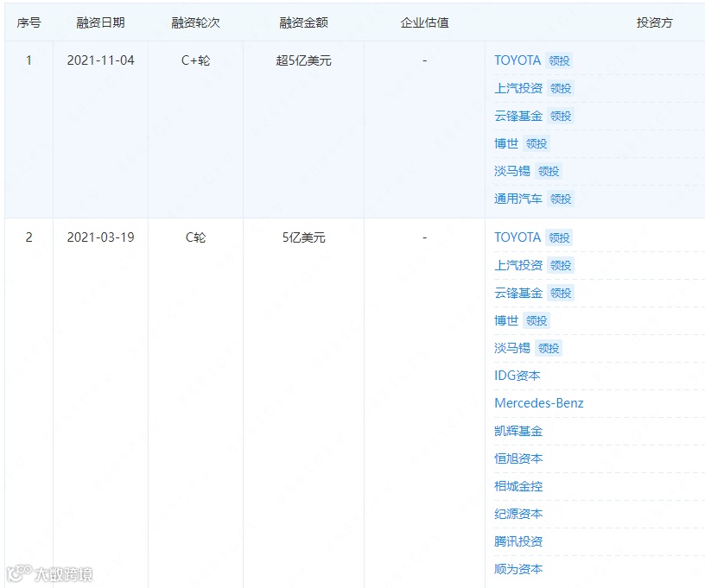Viewport: 705px width, 588px height.
Task: Open 恒旭资本 investor link
Action: coord(518,458)
